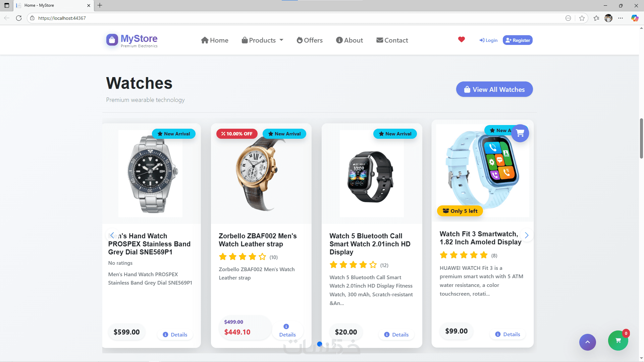This screenshot has height=362, width=644.
Task: Click the View All Watches button
Action: click(494, 89)
